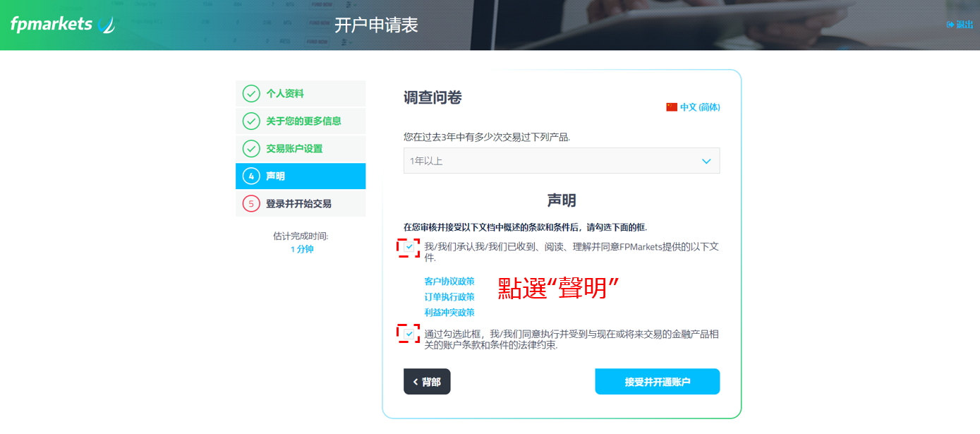
Task: Open the 利益冲突政策 link
Action: point(449,312)
